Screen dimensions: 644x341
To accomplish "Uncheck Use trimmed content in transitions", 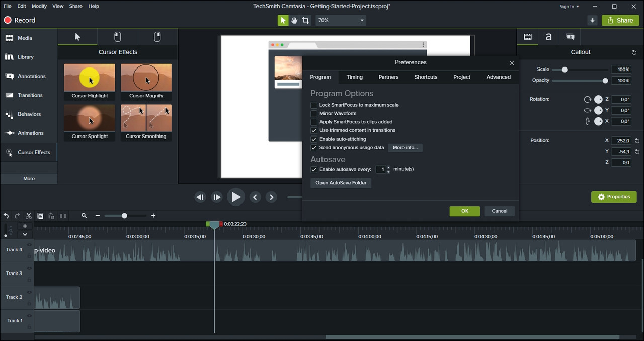I will 314,130.
